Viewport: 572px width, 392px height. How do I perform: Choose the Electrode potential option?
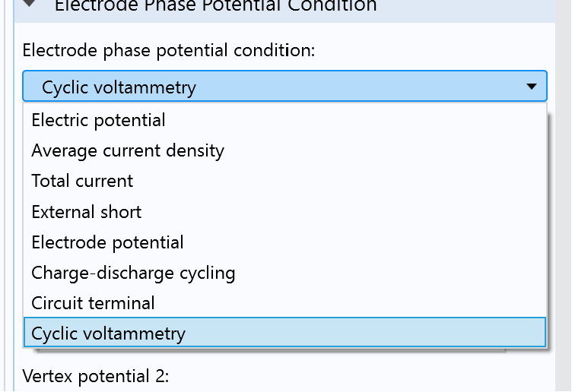tap(107, 242)
